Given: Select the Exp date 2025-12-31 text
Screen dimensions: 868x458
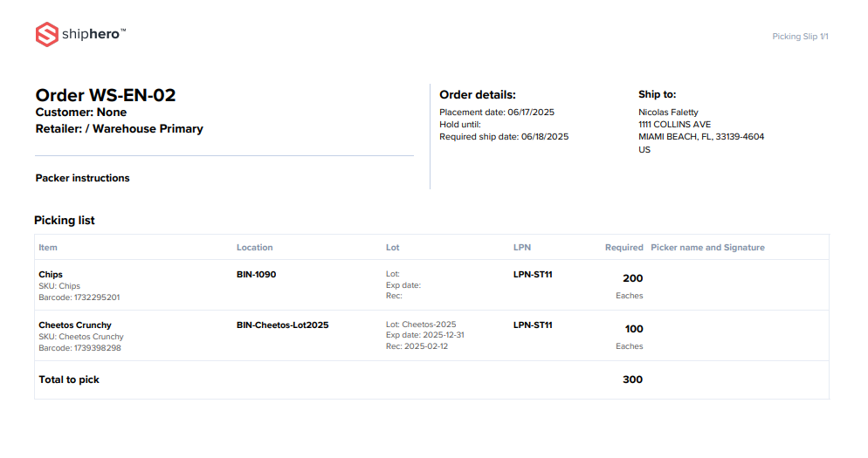Looking at the screenshot, I should 425,336.
